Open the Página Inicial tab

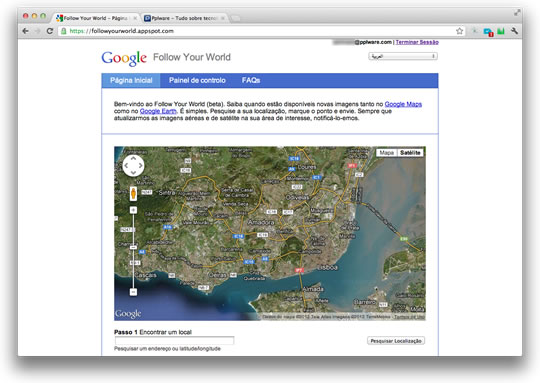click(131, 80)
